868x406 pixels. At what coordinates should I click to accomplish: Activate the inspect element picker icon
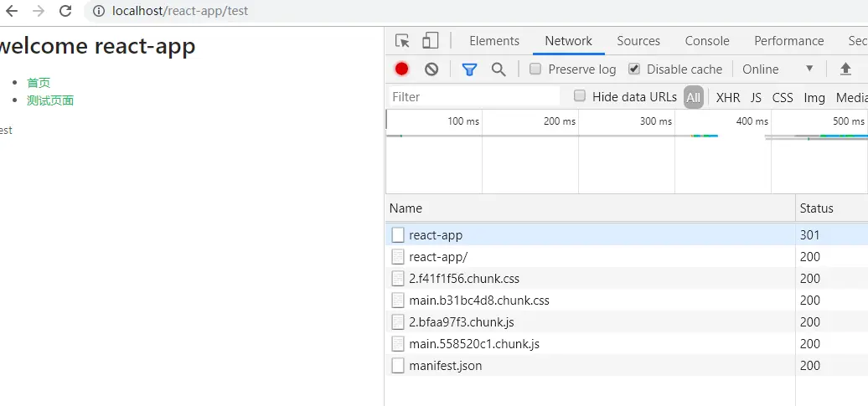click(x=402, y=41)
